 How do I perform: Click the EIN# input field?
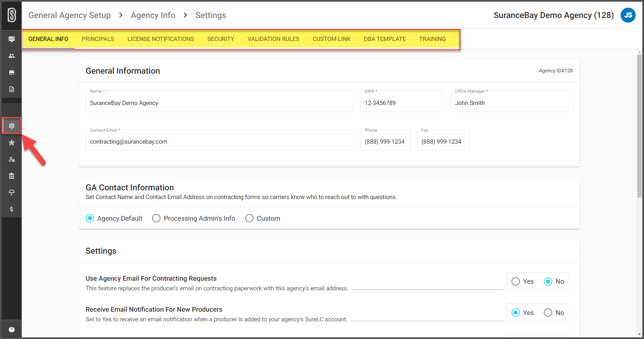(x=402, y=101)
